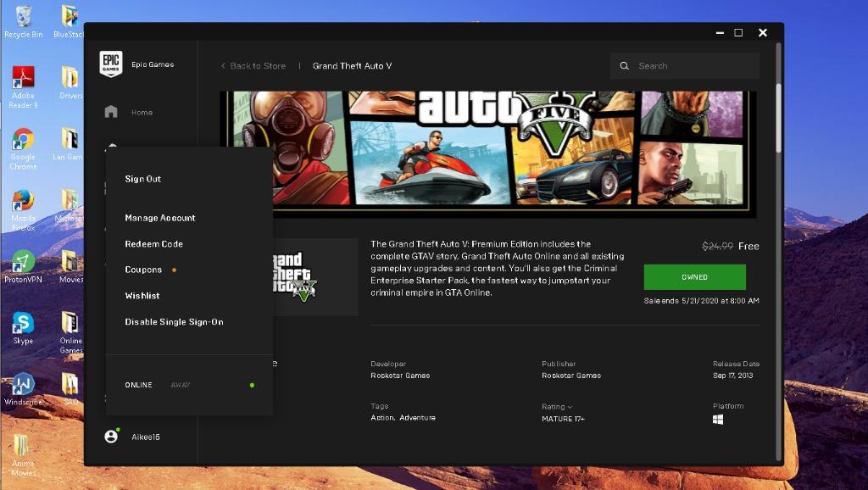Expand the Rating dropdown chevron
Image resolution: width=868 pixels, height=490 pixels.
570,407
